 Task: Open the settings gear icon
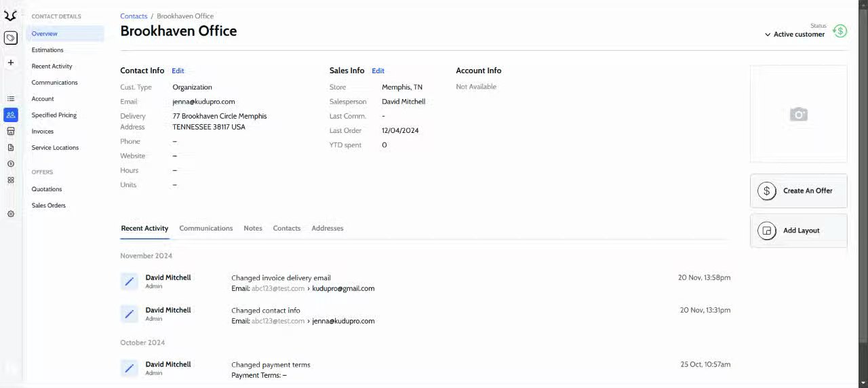pyautogui.click(x=10, y=214)
